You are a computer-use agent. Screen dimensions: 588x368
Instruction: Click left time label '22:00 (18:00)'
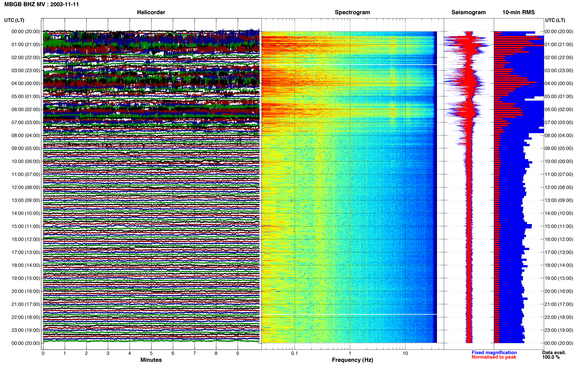(x=26, y=317)
